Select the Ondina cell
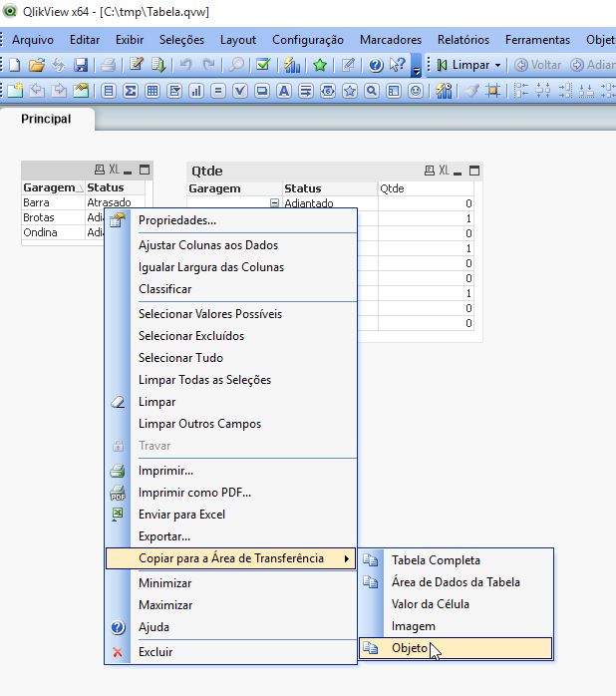Image resolution: width=616 pixels, height=696 pixels. pos(53,232)
